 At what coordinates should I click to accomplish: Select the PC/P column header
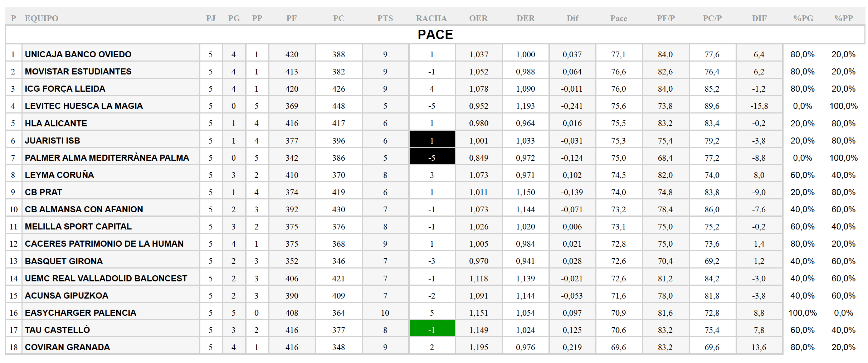(x=712, y=18)
